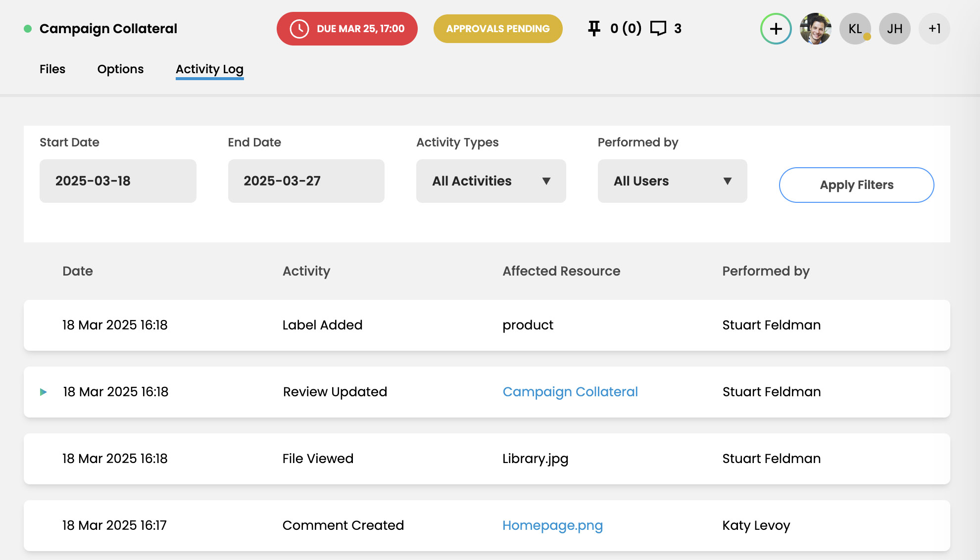Click the JH user avatar
The image size is (980, 560).
coord(894,29)
